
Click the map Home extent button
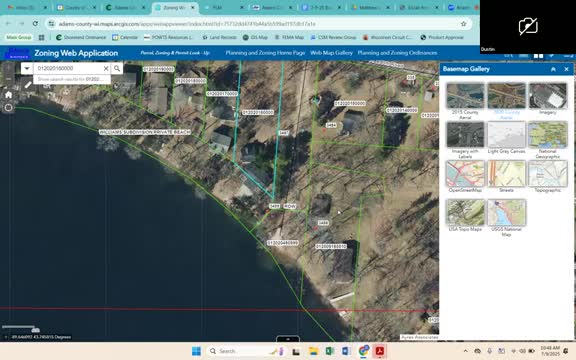coord(8,95)
